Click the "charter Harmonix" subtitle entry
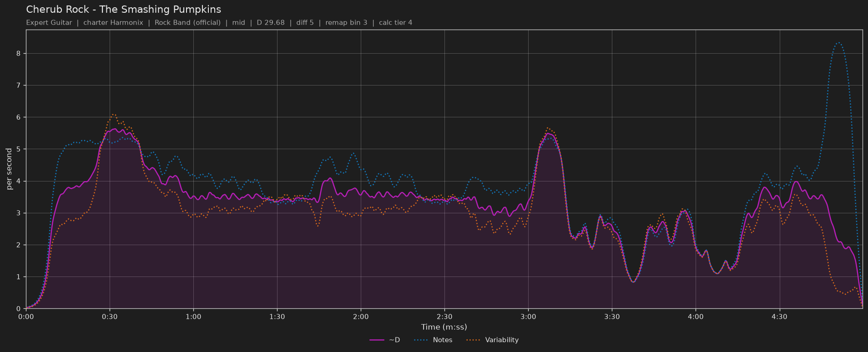 pyautogui.click(x=113, y=23)
